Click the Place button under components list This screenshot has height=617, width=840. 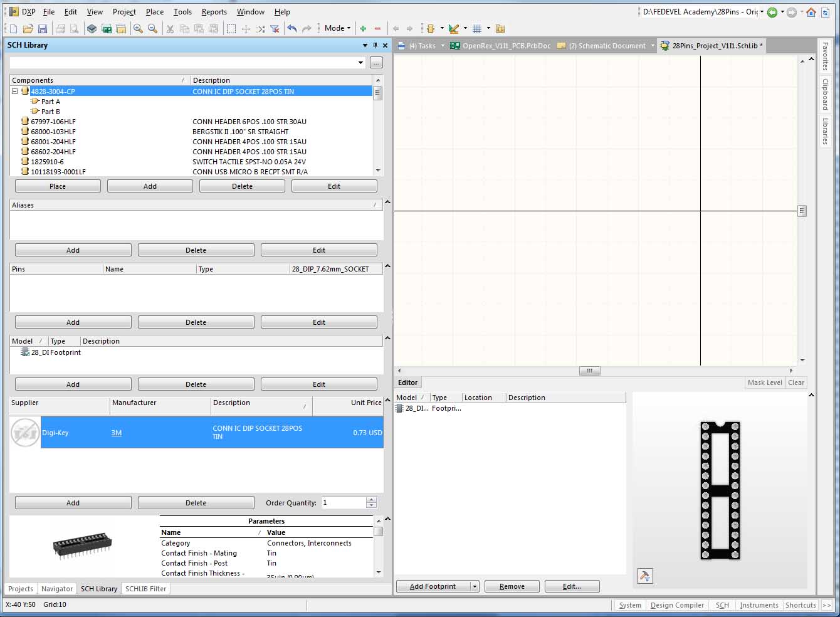click(58, 186)
